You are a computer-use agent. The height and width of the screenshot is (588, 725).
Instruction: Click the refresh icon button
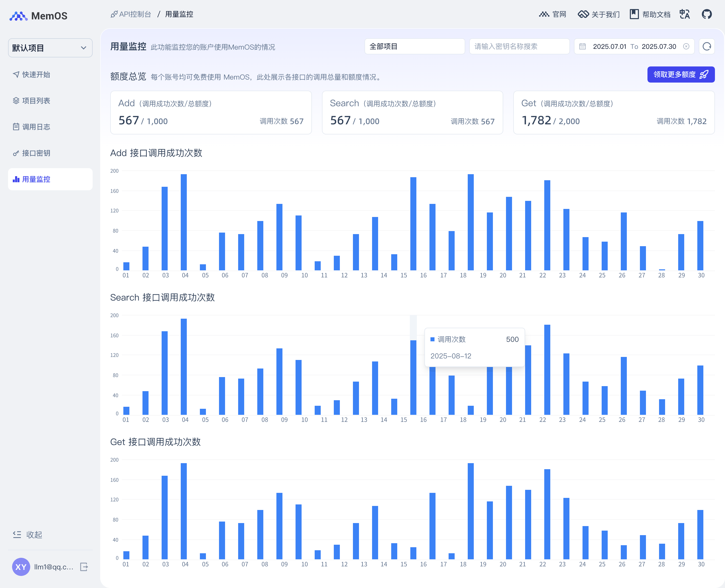[x=707, y=46]
